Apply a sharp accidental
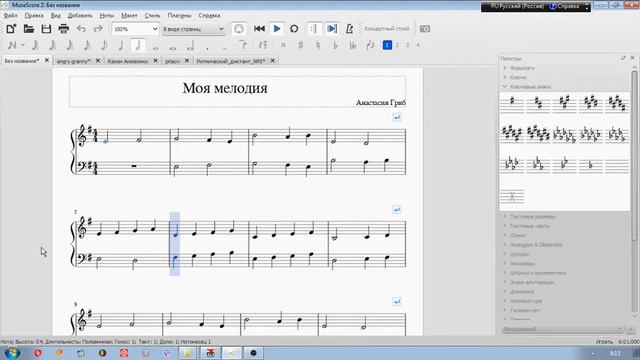The width and height of the screenshot is (640, 360). point(301,45)
